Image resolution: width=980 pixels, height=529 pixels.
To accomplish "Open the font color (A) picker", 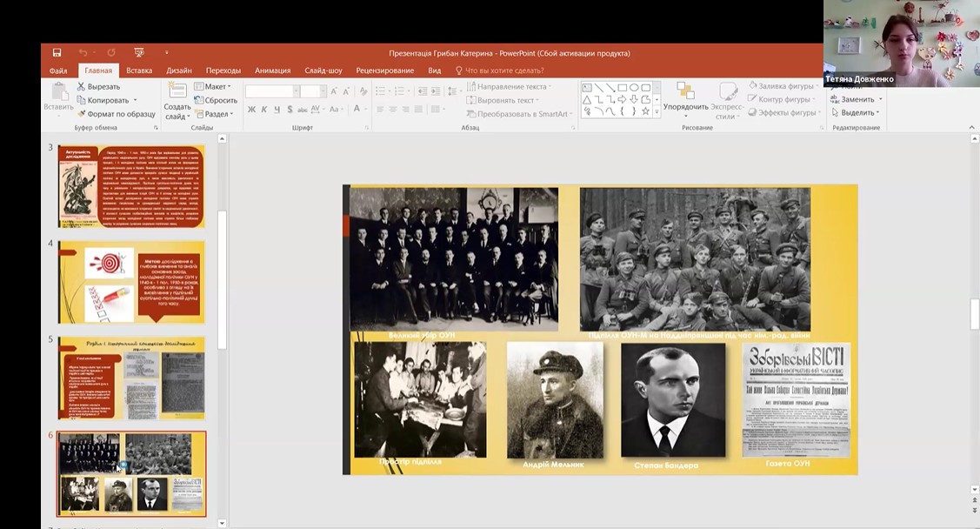I will [x=357, y=110].
